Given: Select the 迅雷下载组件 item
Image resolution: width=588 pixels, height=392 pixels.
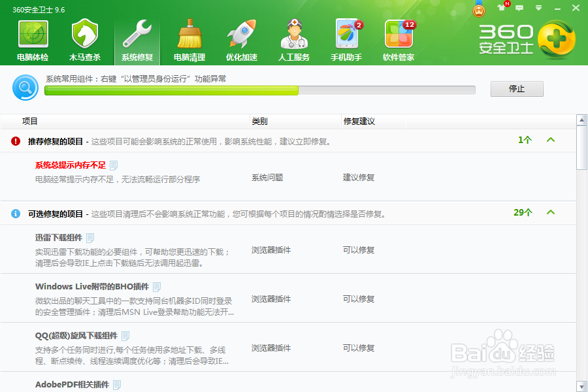Looking at the screenshot, I should click(x=59, y=237).
